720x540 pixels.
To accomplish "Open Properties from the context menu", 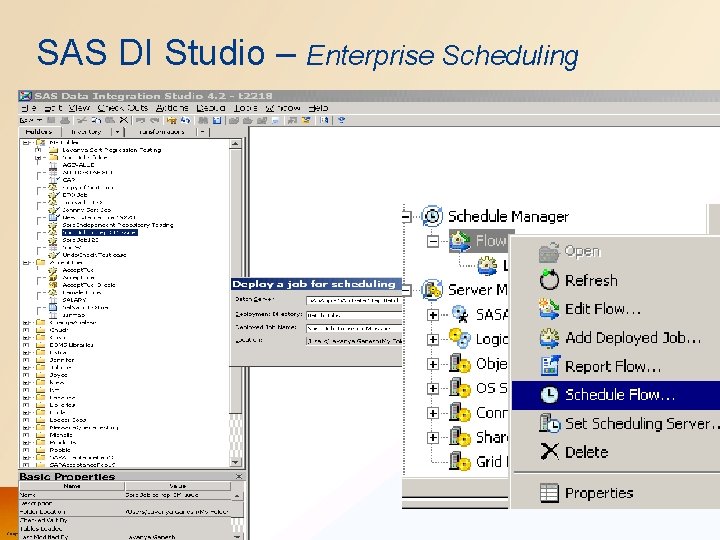I will point(615,493).
